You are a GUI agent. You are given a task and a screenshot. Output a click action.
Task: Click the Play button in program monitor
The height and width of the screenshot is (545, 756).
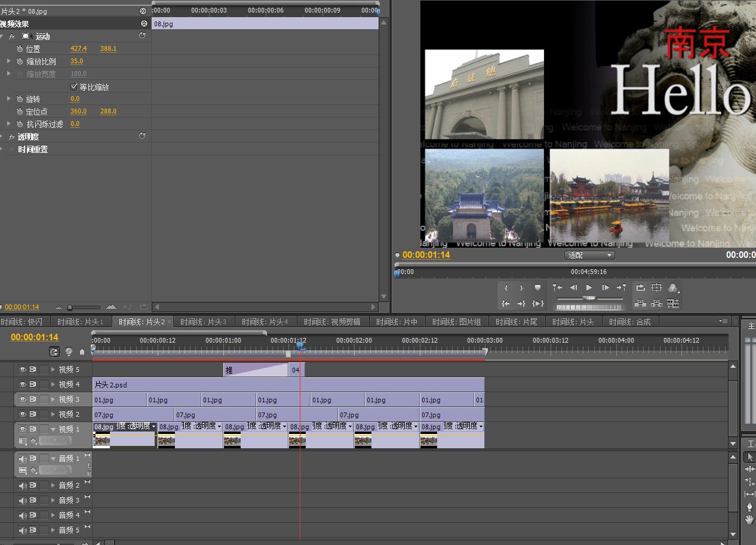[x=589, y=288]
